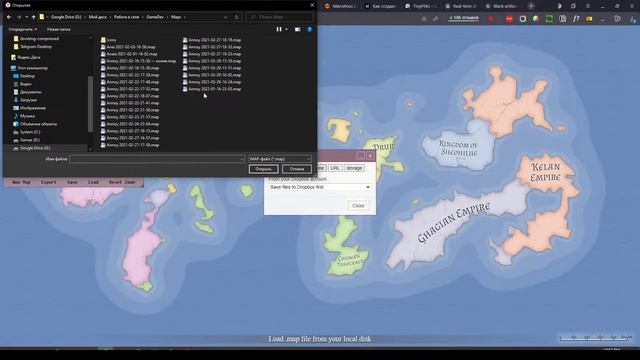Click storage button in load dialog

[x=354, y=168]
